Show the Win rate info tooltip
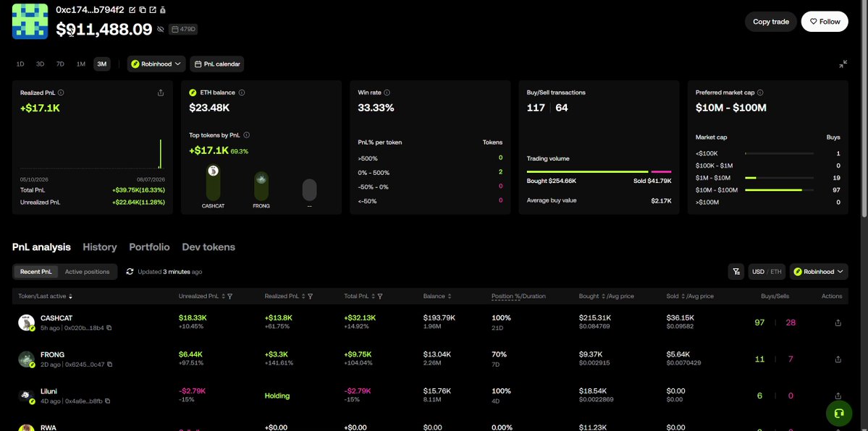This screenshot has height=431, width=868. tap(387, 93)
